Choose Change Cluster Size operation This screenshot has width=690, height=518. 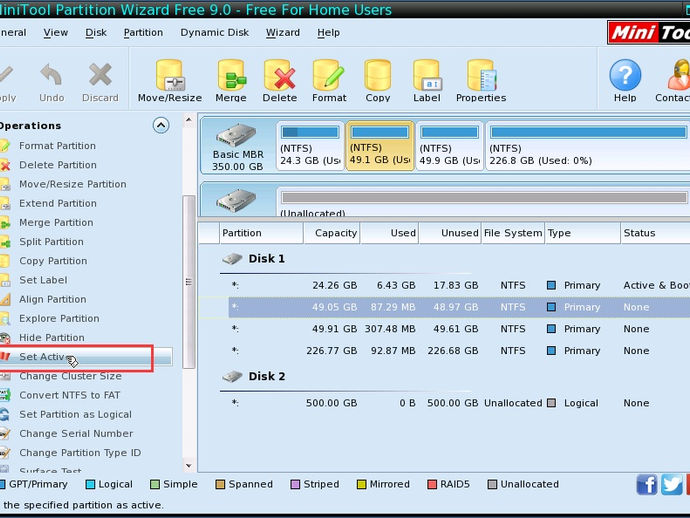click(70, 376)
